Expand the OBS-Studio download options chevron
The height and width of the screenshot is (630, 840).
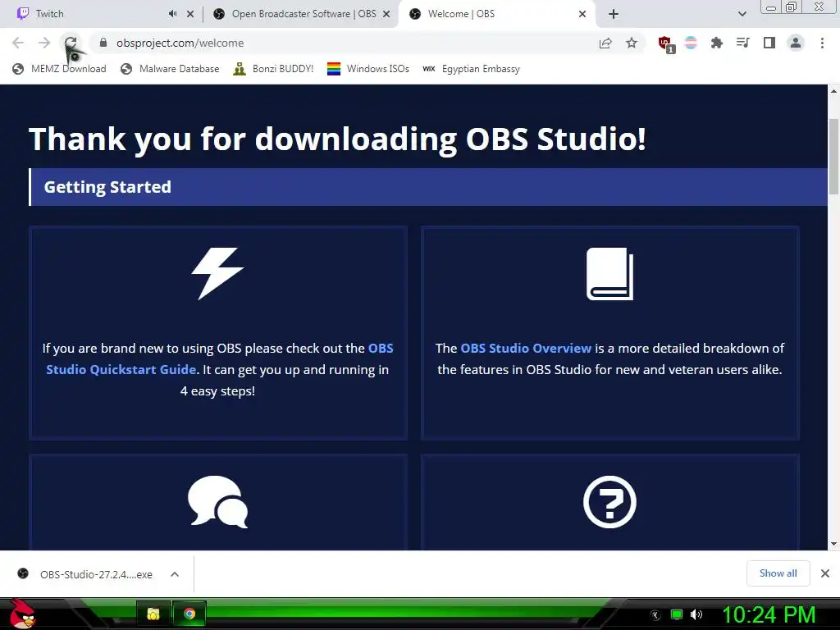click(175, 574)
